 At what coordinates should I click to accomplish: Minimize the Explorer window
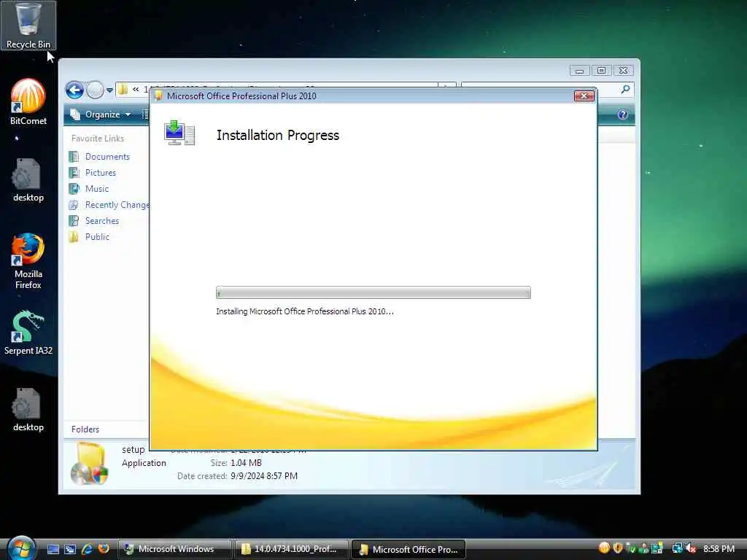pyautogui.click(x=579, y=71)
